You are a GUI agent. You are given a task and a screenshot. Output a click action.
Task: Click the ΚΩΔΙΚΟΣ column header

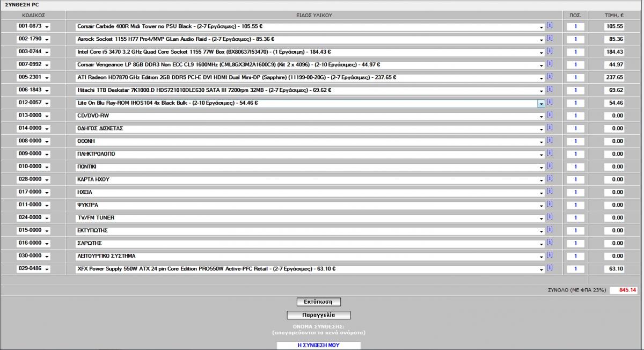click(33, 15)
